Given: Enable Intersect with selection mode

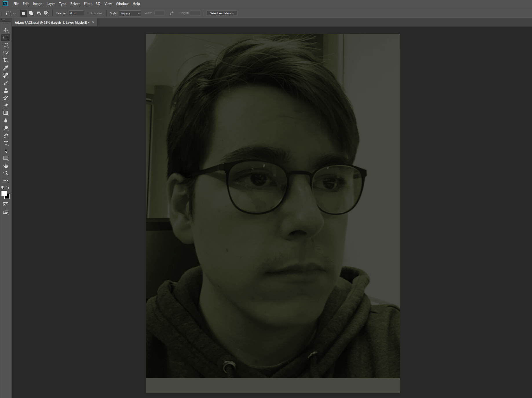Looking at the screenshot, I should tap(46, 13).
